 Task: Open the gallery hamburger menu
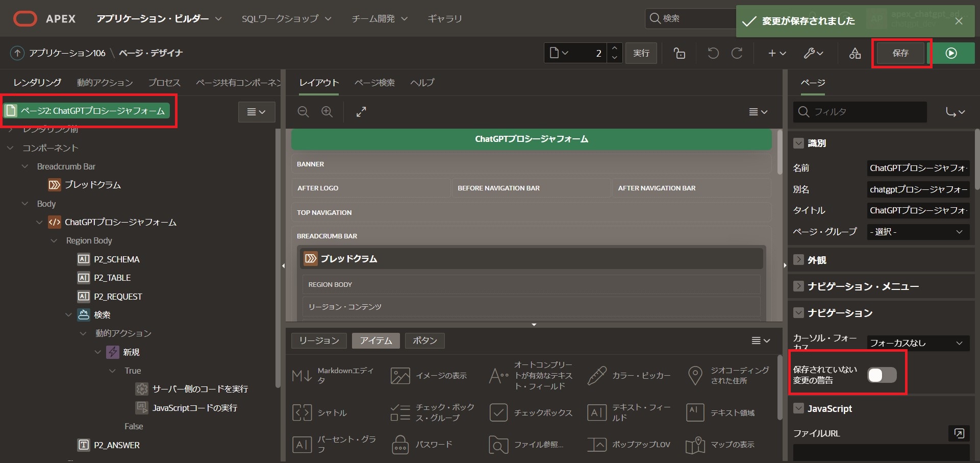(761, 340)
